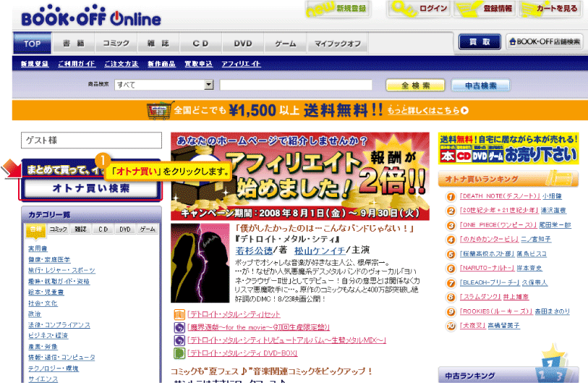Viewport: 588px width, 383px height.
Task: Open the 松山ケンイチ actor link
Action: pyautogui.click(x=320, y=251)
